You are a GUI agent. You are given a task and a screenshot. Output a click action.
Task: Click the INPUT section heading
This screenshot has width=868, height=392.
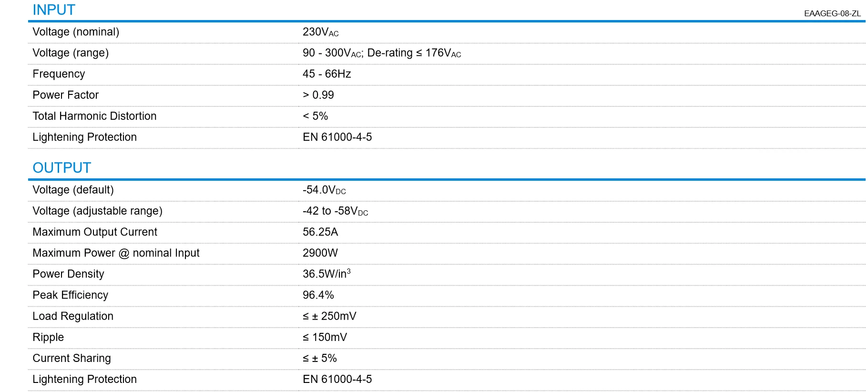54,10
